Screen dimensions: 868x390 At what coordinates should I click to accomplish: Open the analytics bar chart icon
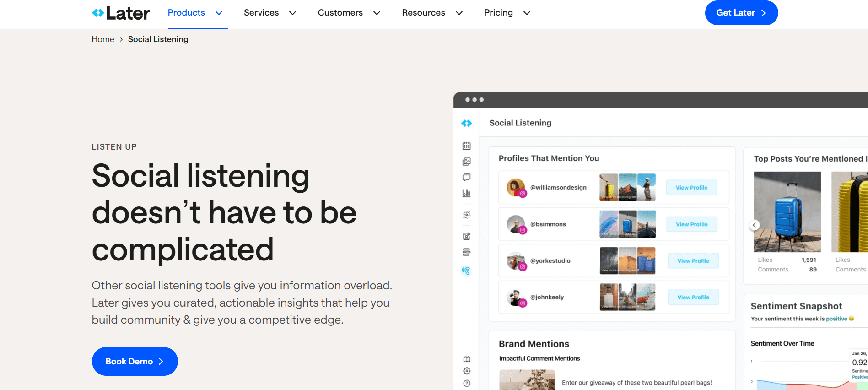466,193
